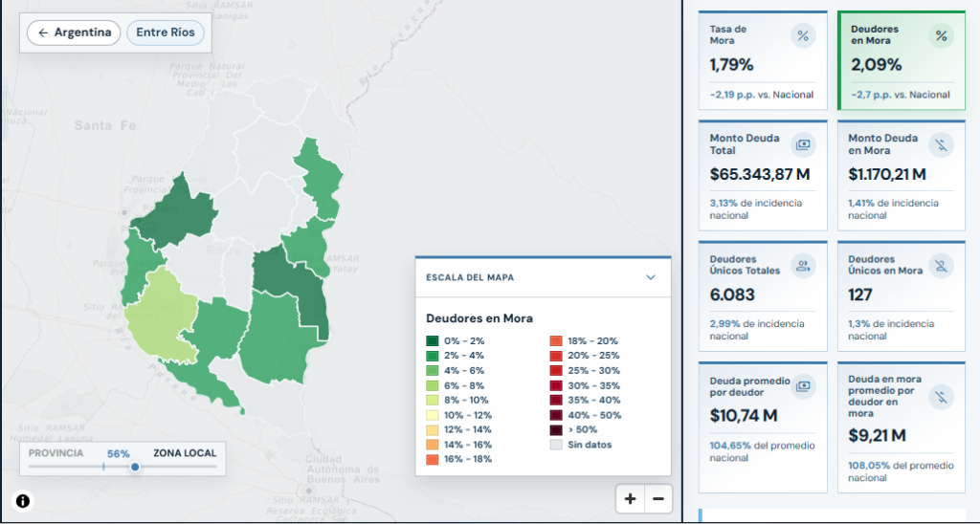The height and width of the screenshot is (524, 980).
Task: Click the 56% slider value
Action: tap(118, 454)
